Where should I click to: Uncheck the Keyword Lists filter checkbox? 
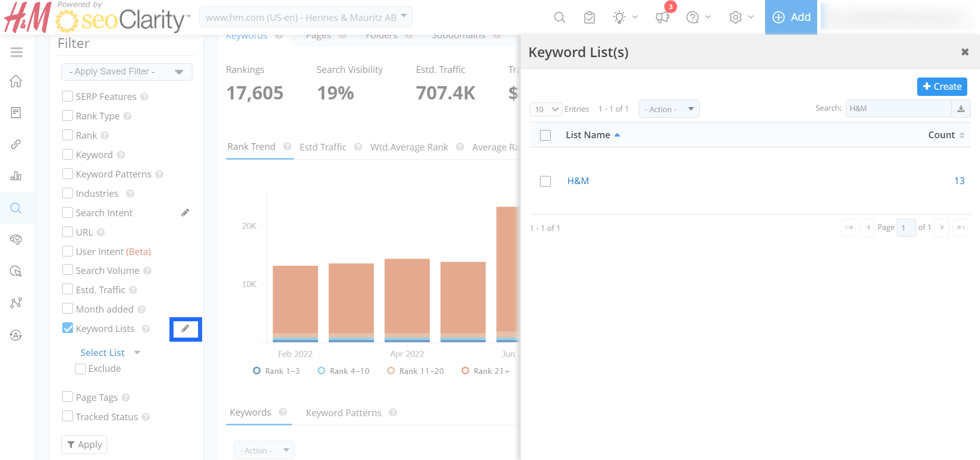(x=67, y=328)
